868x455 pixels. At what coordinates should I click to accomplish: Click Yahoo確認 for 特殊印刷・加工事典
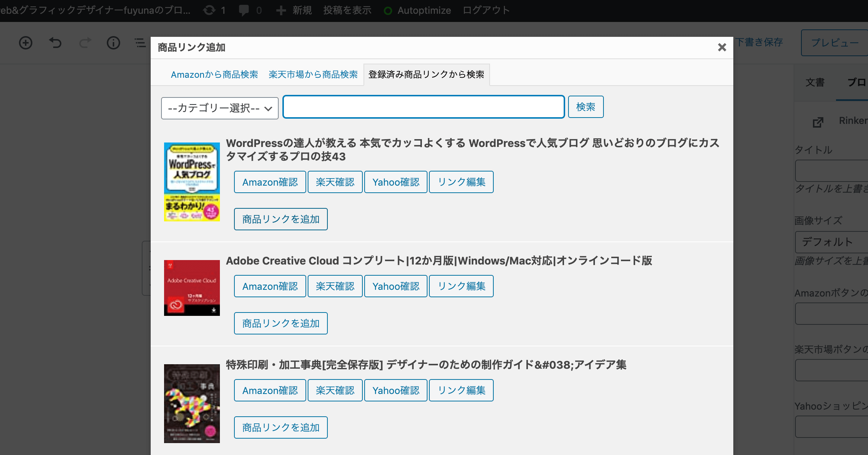coord(396,390)
